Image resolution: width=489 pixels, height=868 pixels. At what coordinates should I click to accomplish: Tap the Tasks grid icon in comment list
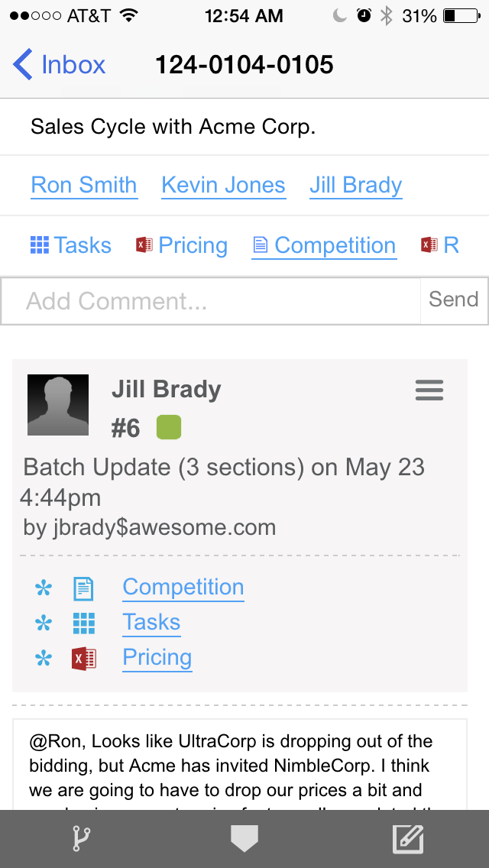tap(84, 623)
